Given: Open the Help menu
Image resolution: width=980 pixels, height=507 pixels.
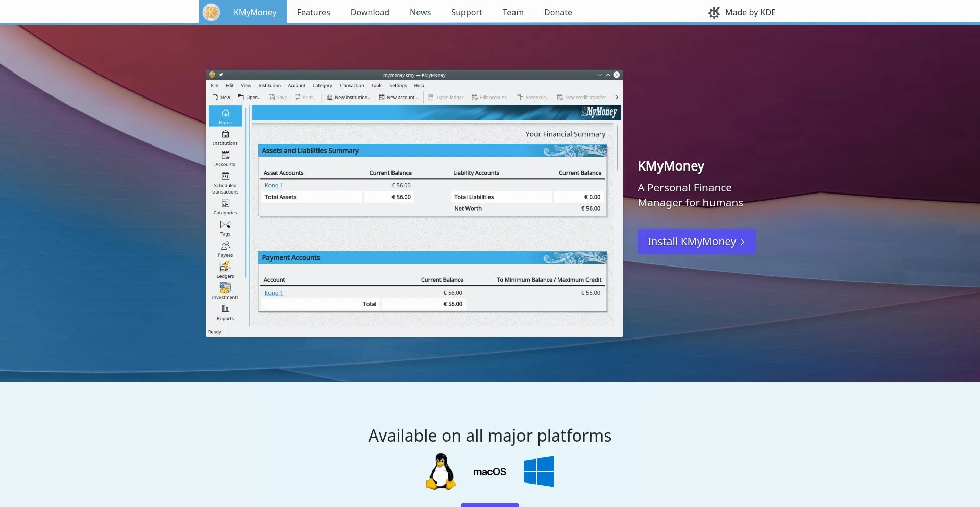Looking at the screenshot, I should click(419, 85).
